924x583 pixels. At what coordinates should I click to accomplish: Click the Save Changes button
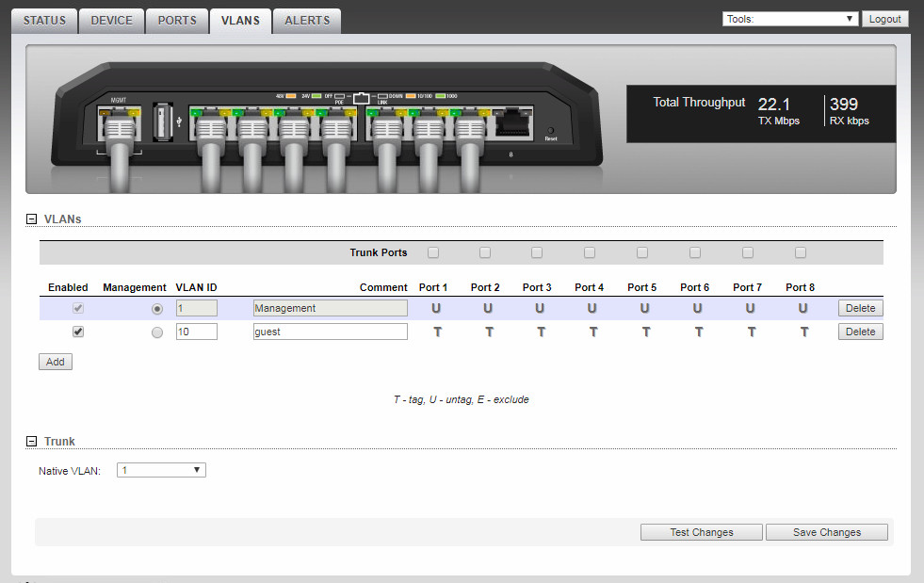826,532
